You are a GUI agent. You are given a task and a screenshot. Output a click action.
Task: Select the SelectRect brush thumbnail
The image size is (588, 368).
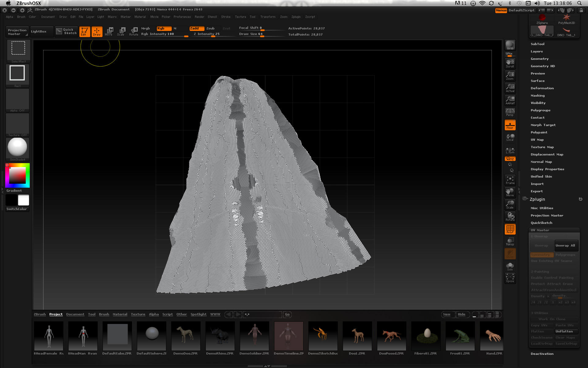tap(18, 52)
